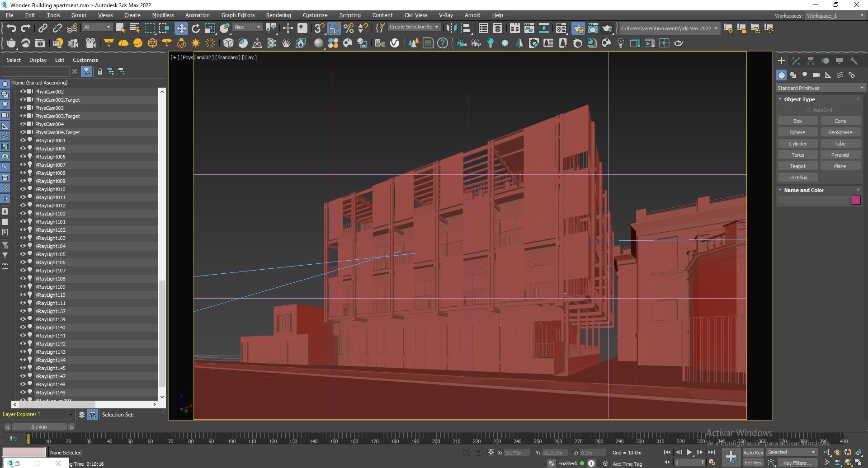Switch to Shapes create category
This screenshot has height=468, width=868.
point(793,75)
